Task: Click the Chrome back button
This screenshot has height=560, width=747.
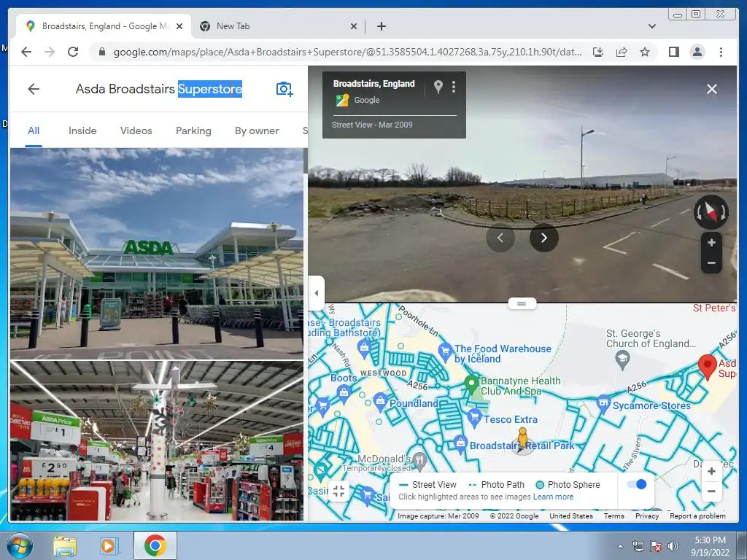Action: [26, 52]
